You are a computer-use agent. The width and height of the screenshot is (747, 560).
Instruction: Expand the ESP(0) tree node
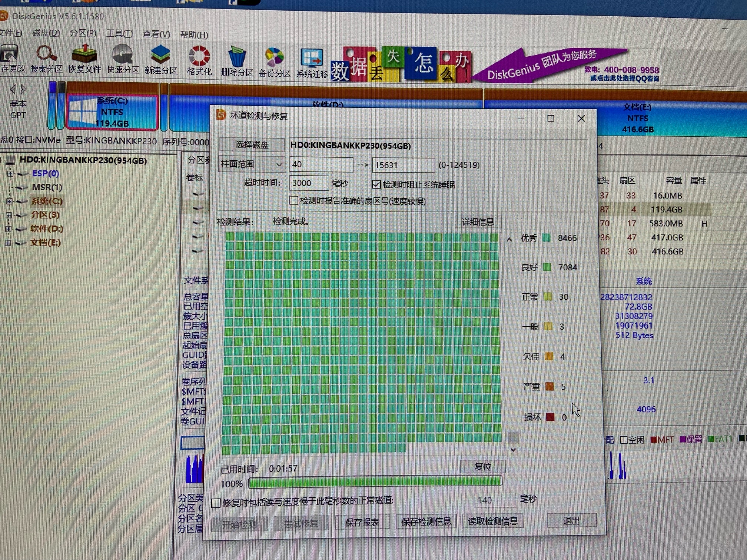point(10,173)
